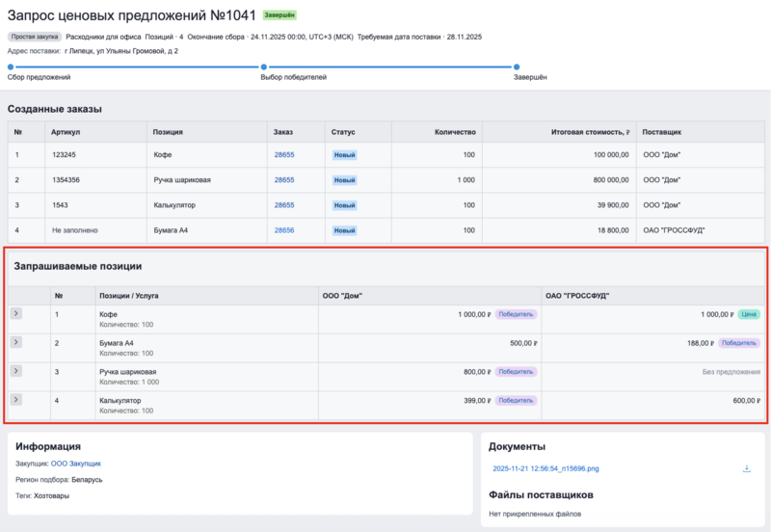The height and width of the screenshot is (532, 771).
Task: Expand the Калькулятор position row
Action: [16, 399]
